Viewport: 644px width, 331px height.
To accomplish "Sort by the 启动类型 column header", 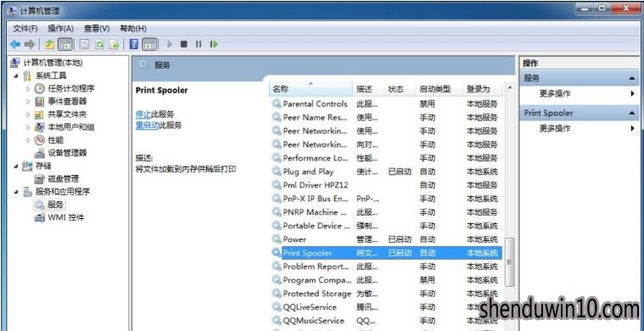I will 440,89.
